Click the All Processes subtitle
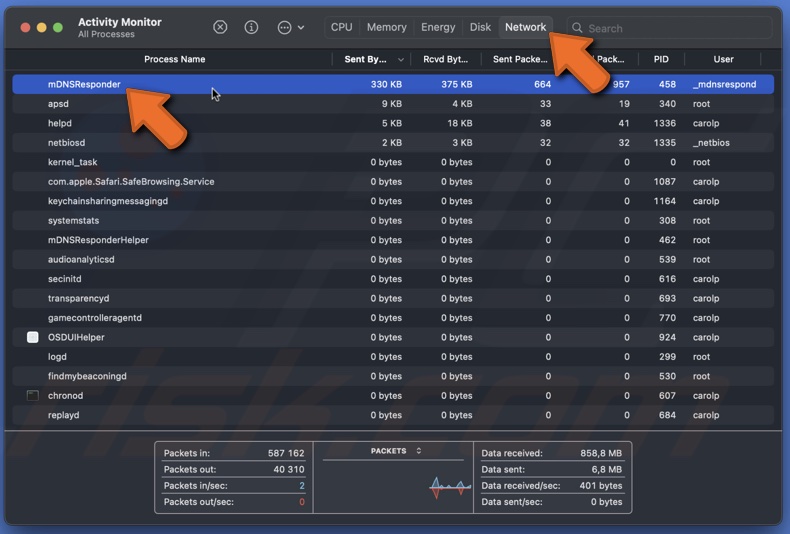The width and height of the screenshot is (790, 534). click(106, 34)
